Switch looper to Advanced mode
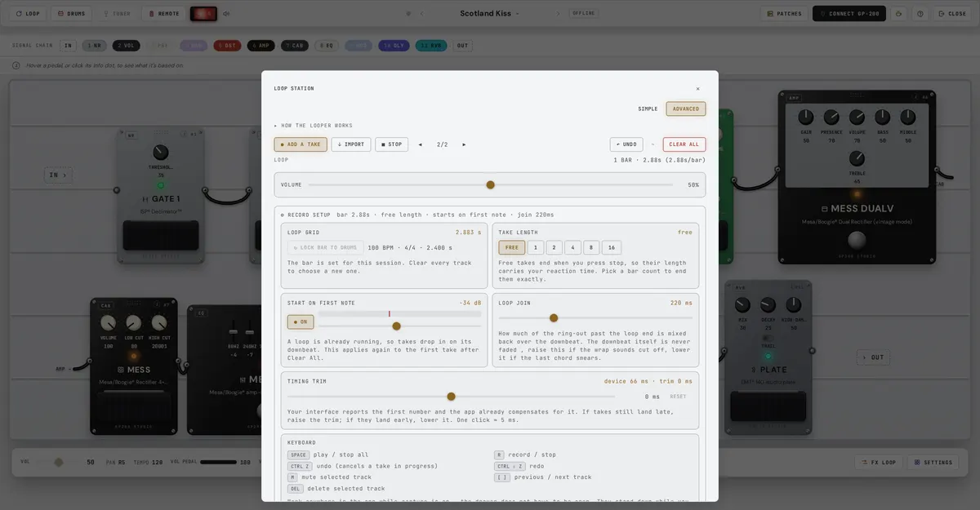The height and width of the screenshot is (510, 980). pos(686,109)
